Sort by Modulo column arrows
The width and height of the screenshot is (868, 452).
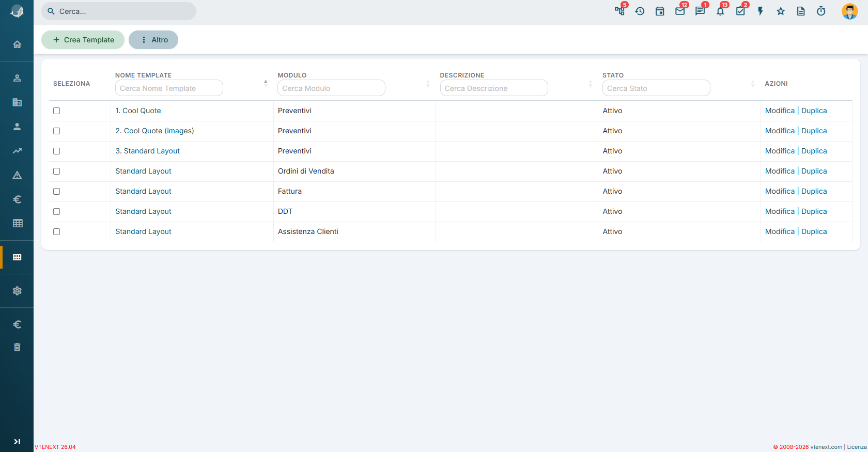tap(428, 83)
